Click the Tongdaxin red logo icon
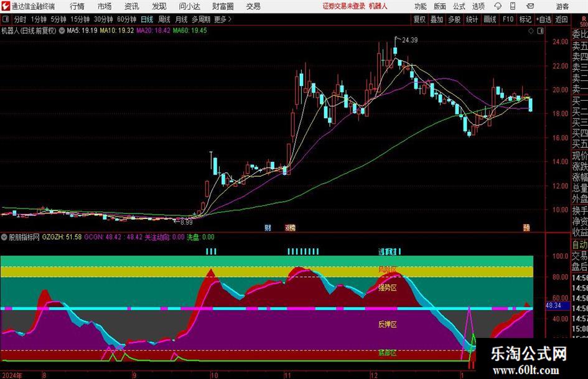 point(6,6)
